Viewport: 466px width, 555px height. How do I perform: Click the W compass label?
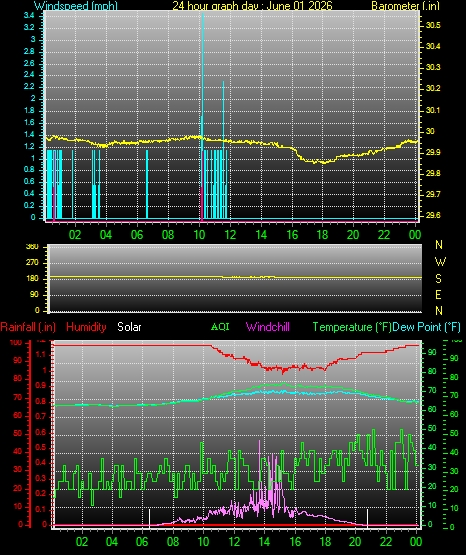point(440,262)
